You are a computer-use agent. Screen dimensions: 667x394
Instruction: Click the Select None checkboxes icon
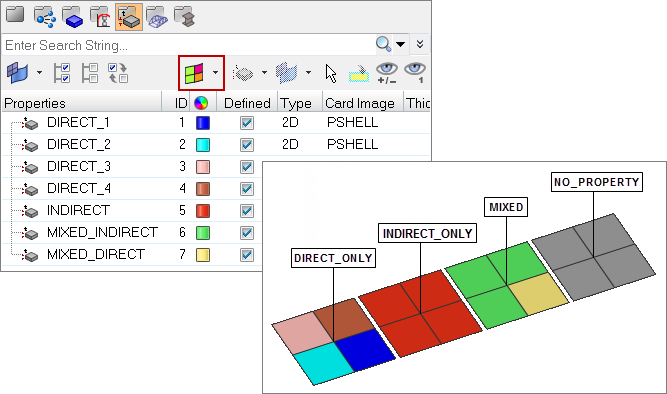pyautogui.click(x=90, y=73)
